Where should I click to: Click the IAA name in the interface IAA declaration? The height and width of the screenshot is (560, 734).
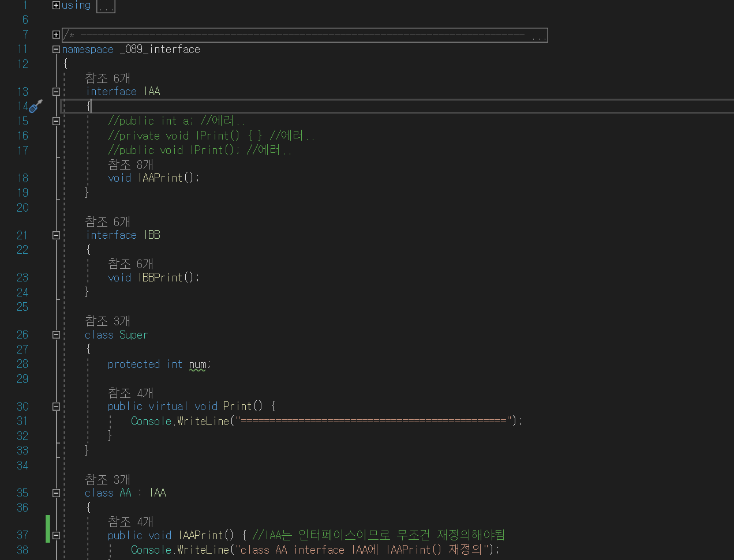click(152, 92)
